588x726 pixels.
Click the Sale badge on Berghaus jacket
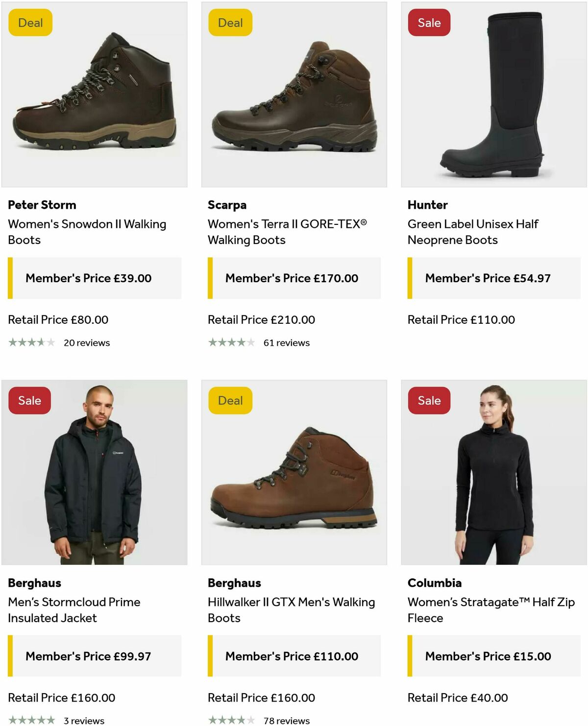[29, 400]
